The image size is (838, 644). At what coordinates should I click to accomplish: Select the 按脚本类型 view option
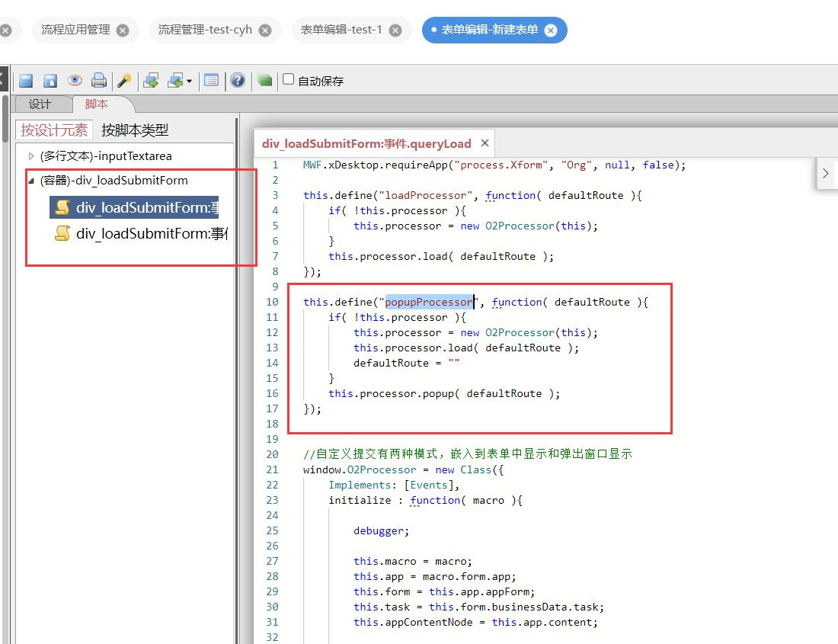[135, 130]
